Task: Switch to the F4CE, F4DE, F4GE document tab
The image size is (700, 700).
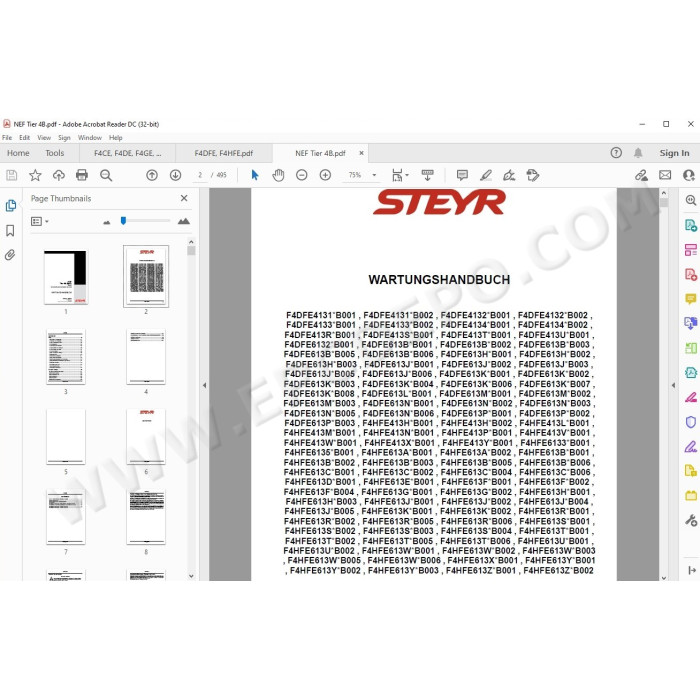Action: [x=128, y=153]
